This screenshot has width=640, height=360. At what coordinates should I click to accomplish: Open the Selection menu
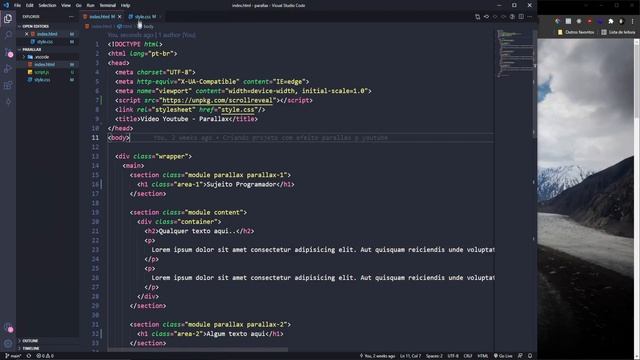47,5
